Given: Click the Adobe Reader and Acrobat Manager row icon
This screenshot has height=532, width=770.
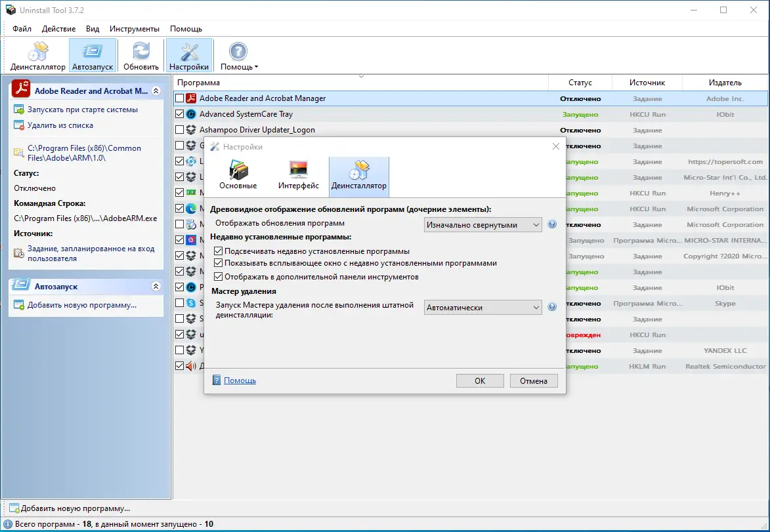Looking at the screenshot, I should pyautogui.click(x=191, y=98).
